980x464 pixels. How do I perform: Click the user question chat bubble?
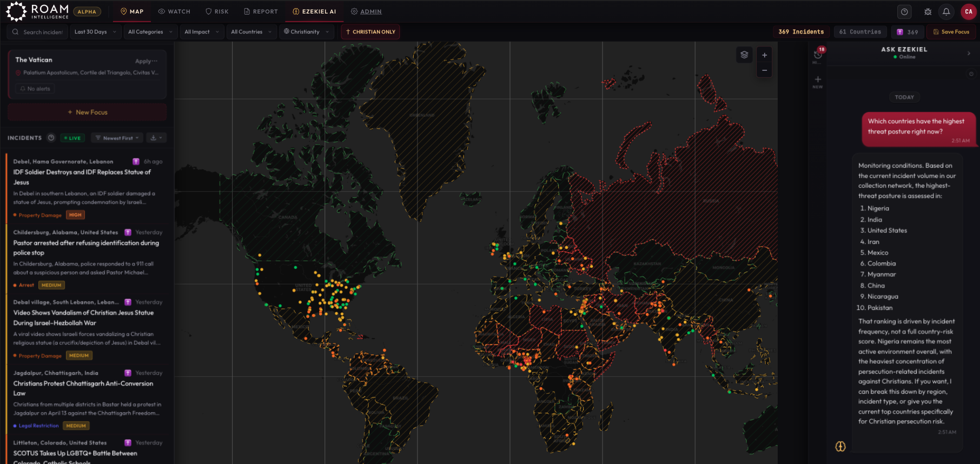coord(918,130)
